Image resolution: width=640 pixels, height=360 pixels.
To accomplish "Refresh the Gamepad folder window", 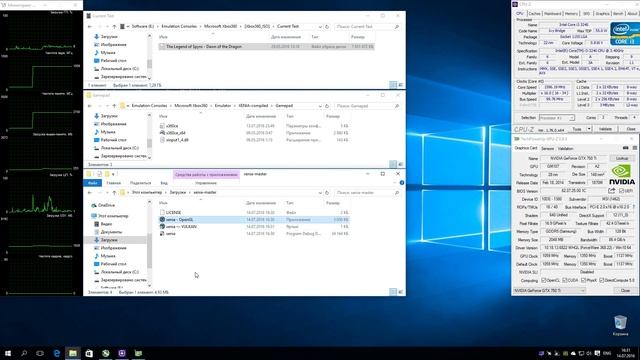I will click(327, 106).
